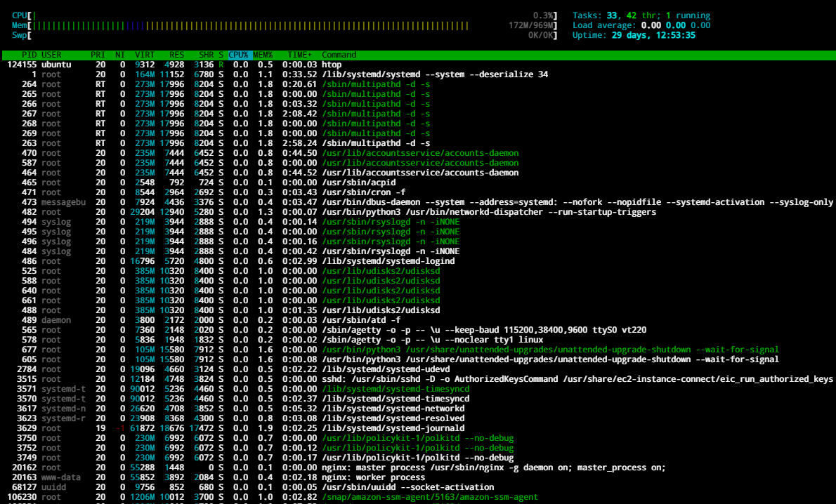Select unattended-upgrade-shutdown thread PID 677
Screen dimensions: 836x504
pyautogui.click(x=418, y=350)
